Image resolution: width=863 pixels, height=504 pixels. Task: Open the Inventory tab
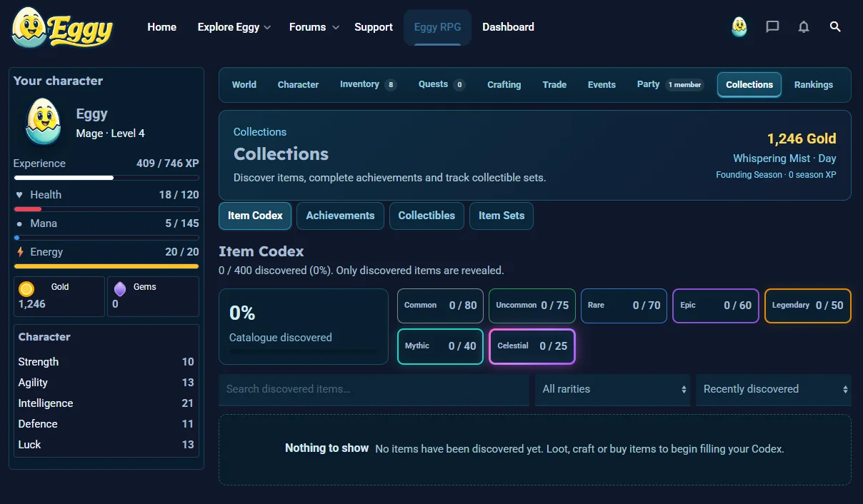(368, 84)
